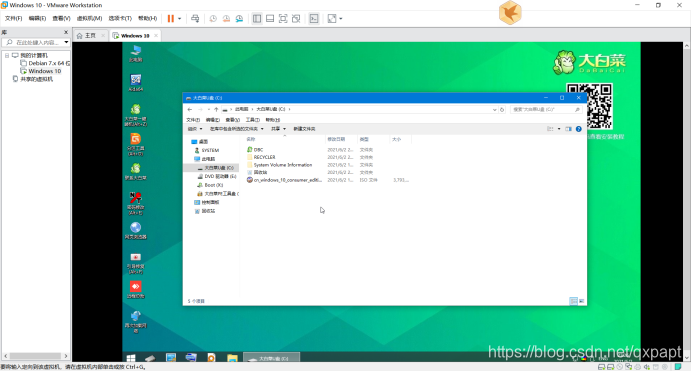Image resolution: width=692 pixels, height=371 pixels.
Task: Pause the VM with the orange pause icon
Action: (x=170, y=19)
